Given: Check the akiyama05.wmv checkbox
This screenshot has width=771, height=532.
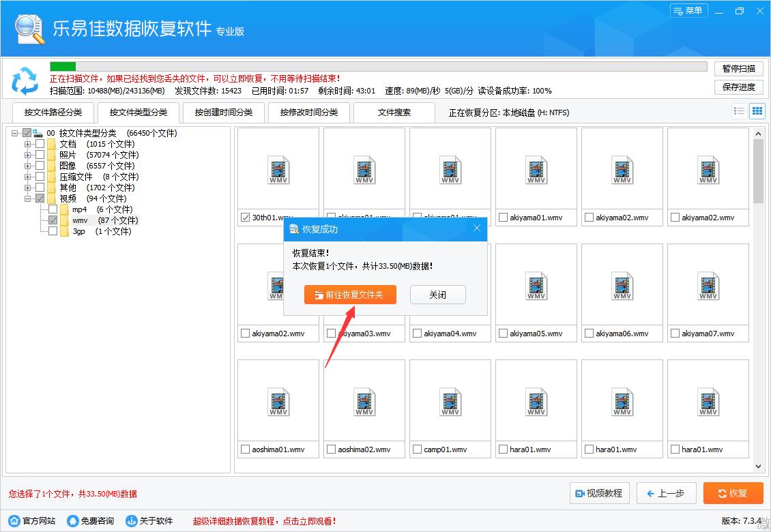Looking at the screenshot, I should [x=503, y=333].
